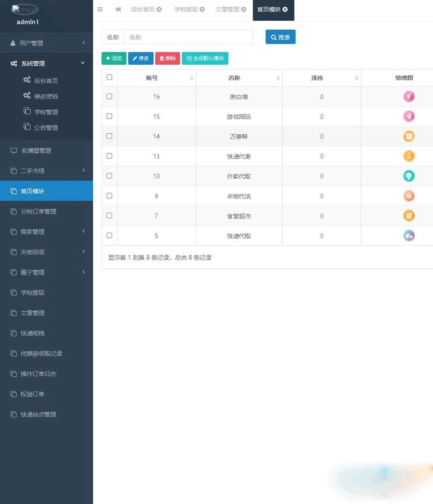Expand the 二手市场 sidebar menu
This screenshot has height=504, width=433.
pos(47,170)
